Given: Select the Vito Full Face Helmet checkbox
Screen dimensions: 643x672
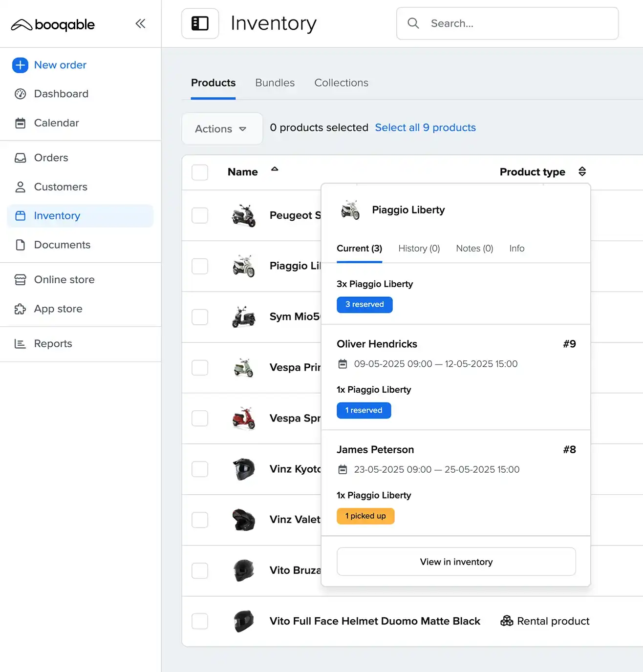Looking at the screenshot, I should tap(200, 621).
